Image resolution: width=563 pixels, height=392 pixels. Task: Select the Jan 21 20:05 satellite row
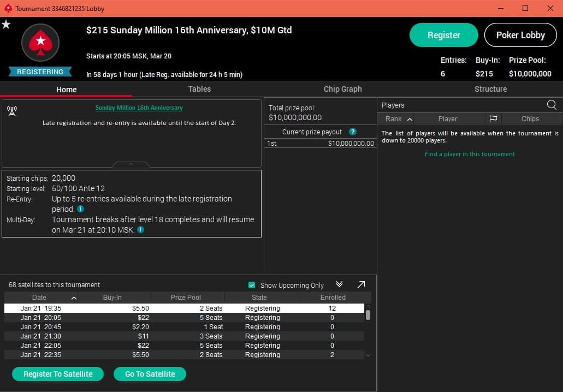tap(184, 317)
